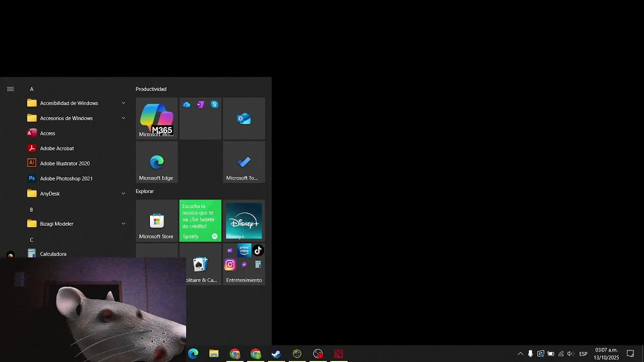Open Calculadora from the app list
The image size is (644, 362).
coord(75,253)
